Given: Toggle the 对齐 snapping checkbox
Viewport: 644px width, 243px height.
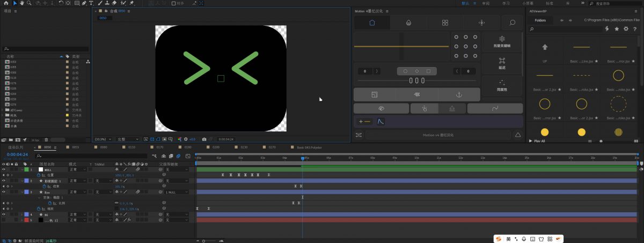Looking at the screenshot, I should (173, 3).
